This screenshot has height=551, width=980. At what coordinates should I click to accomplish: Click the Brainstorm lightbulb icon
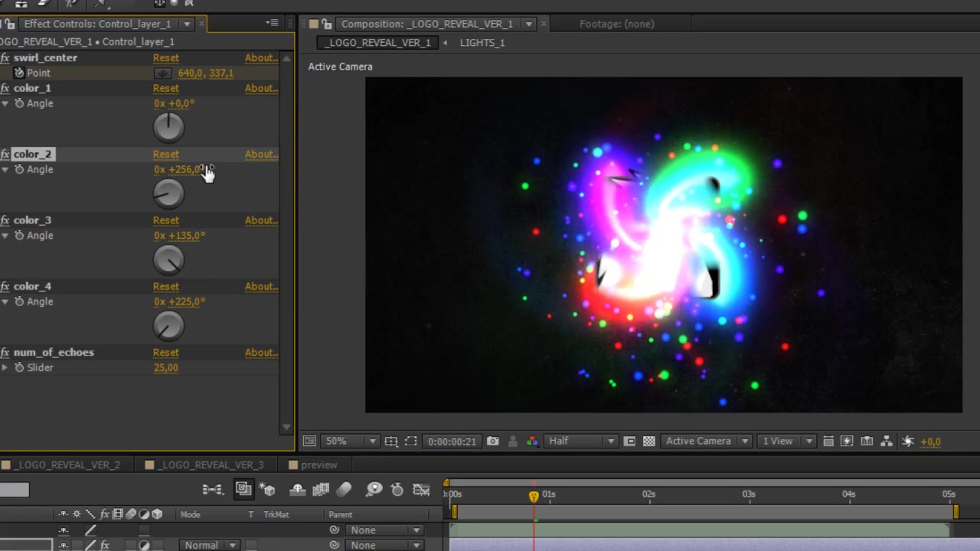pyautogui.click(x=374, y=490)
